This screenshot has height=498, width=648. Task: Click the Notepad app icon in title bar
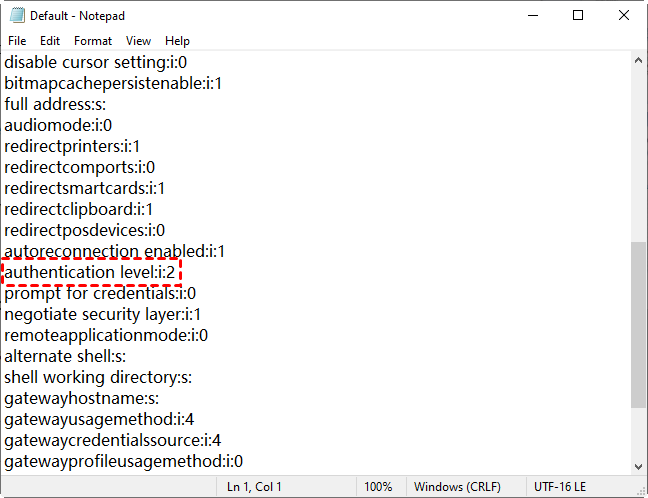[16, 16]
